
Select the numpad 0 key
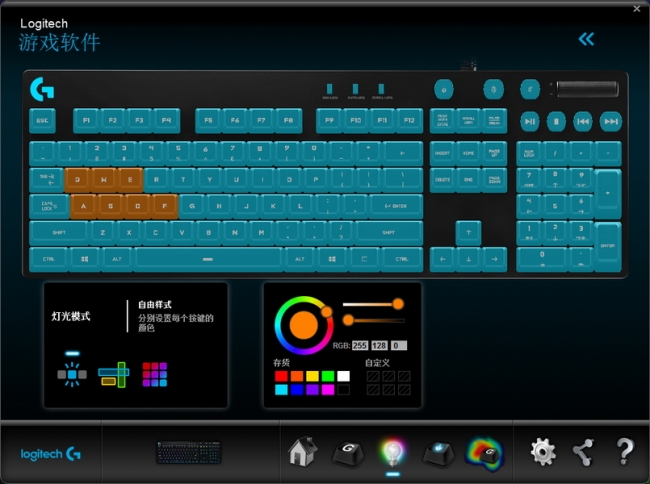(x=542, y=259)
